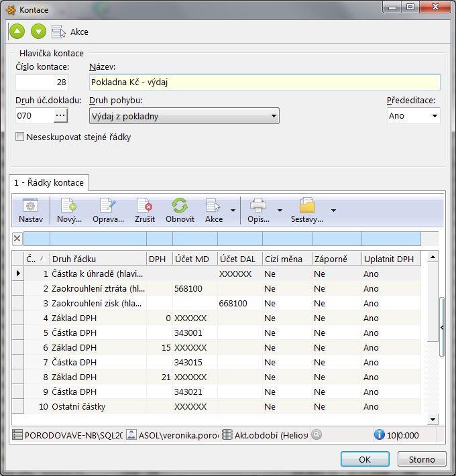Add a new row with Nový
Image resolution: width=456 pixels, height=476 pixels.
pyautogui.click(x=69, y=211)
